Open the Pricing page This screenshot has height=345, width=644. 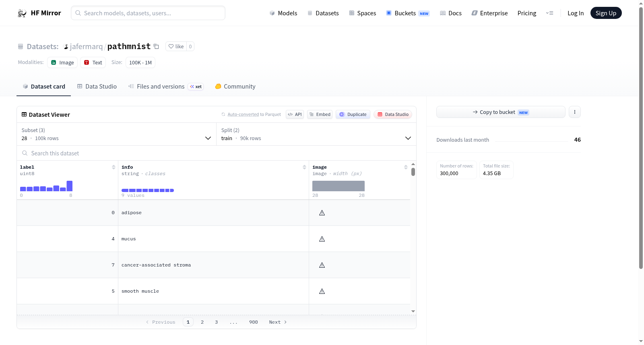(527, 13)
